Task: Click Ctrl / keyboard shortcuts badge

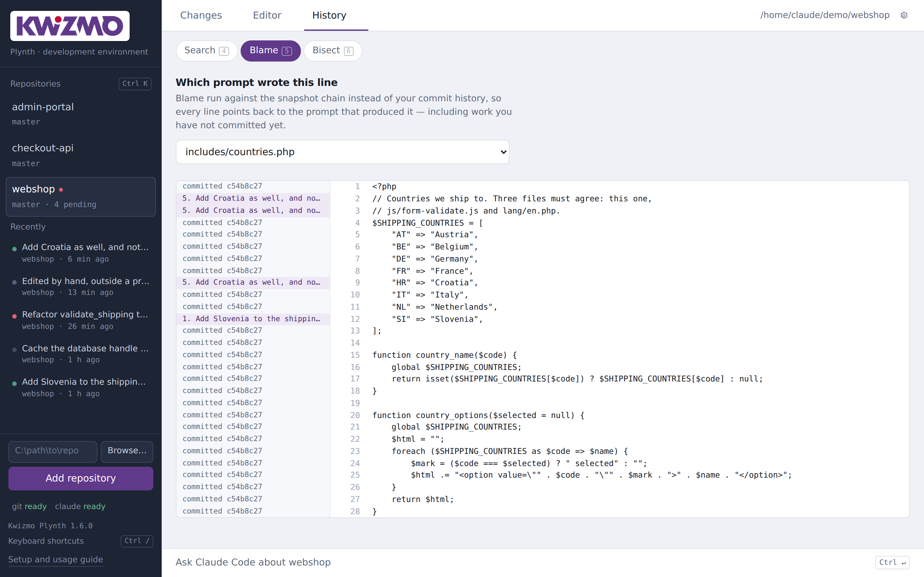Action: [x=137, y=541]
